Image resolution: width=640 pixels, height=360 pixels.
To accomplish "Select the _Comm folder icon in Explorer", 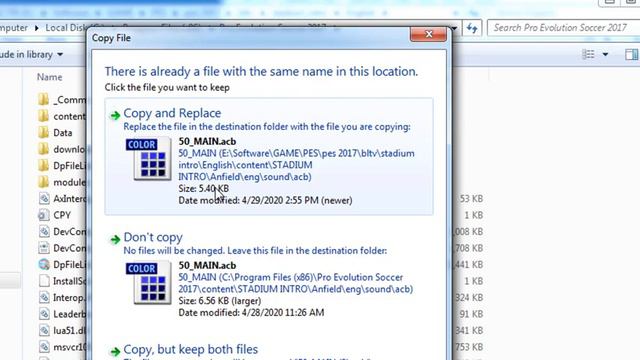I will (43, 100).
